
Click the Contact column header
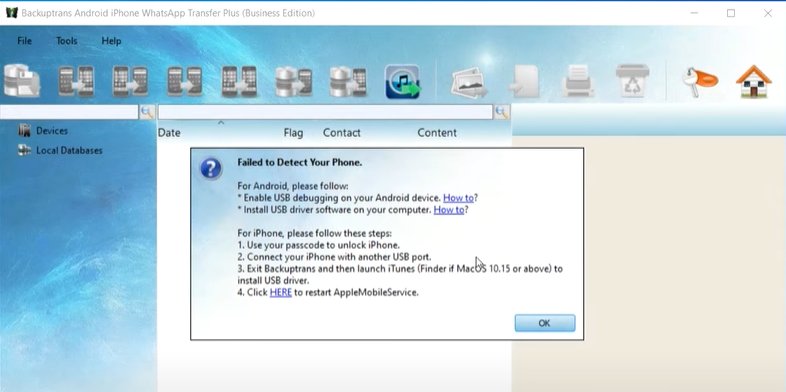click(x=341, y=133)
